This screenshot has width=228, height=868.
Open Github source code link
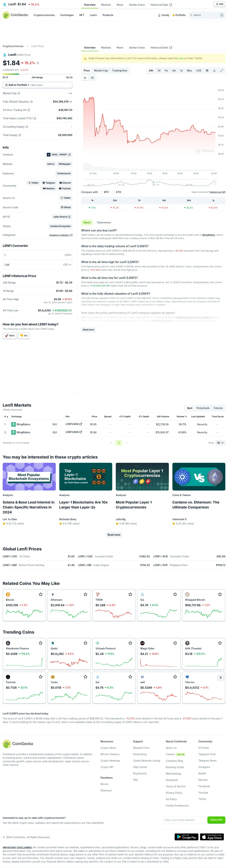click(66, 208)
